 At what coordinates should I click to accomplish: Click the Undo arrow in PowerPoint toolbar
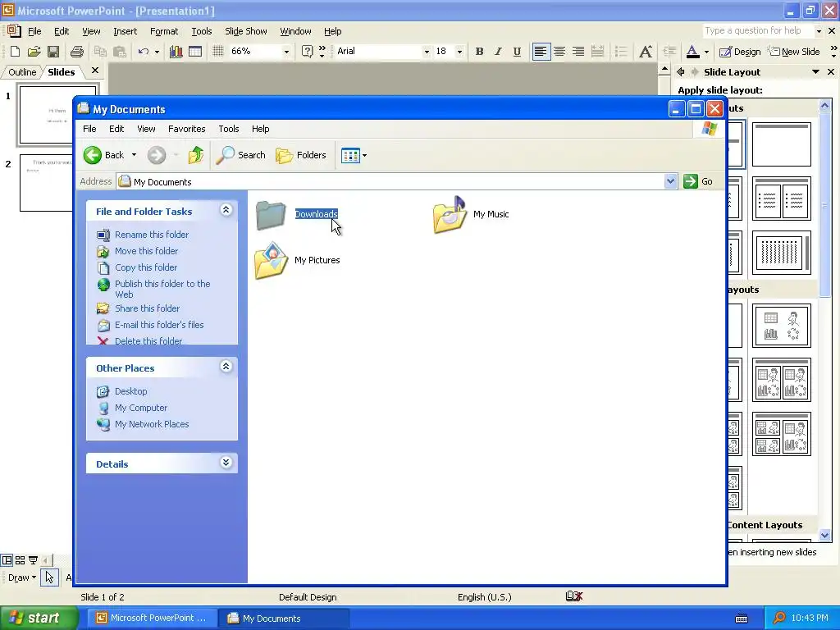(143, 52)
